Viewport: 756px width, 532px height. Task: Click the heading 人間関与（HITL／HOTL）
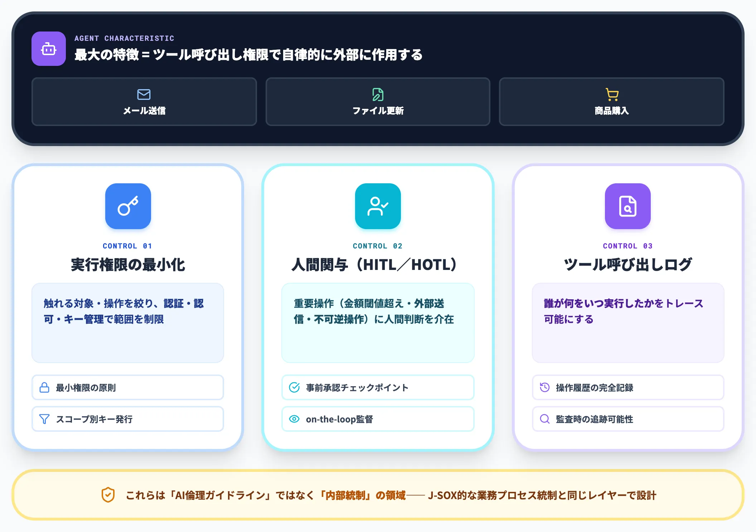coord(374,265)
